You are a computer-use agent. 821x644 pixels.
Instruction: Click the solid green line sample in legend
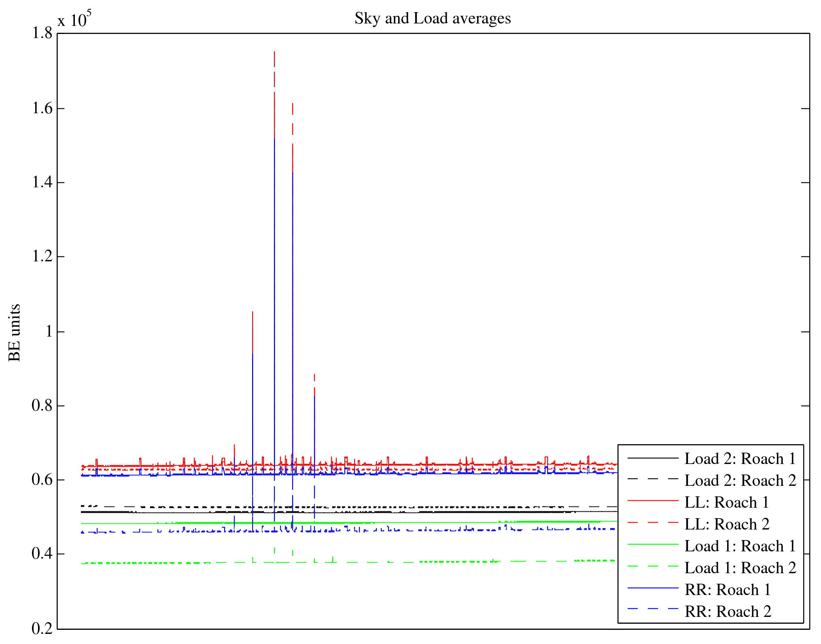[x=652, y=544]
